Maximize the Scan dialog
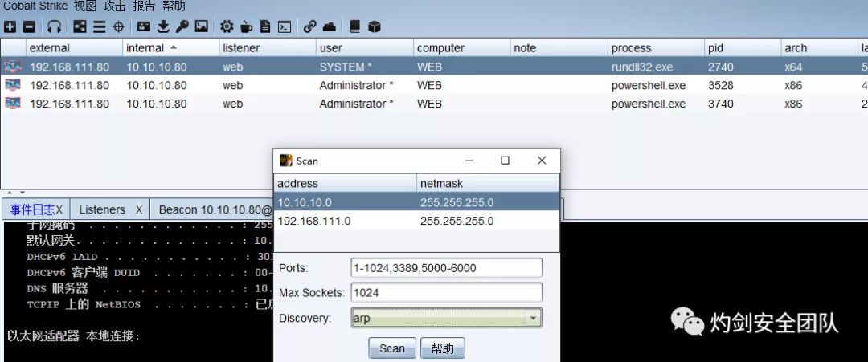This screenshot has width=868, height=362. (505, 161)
